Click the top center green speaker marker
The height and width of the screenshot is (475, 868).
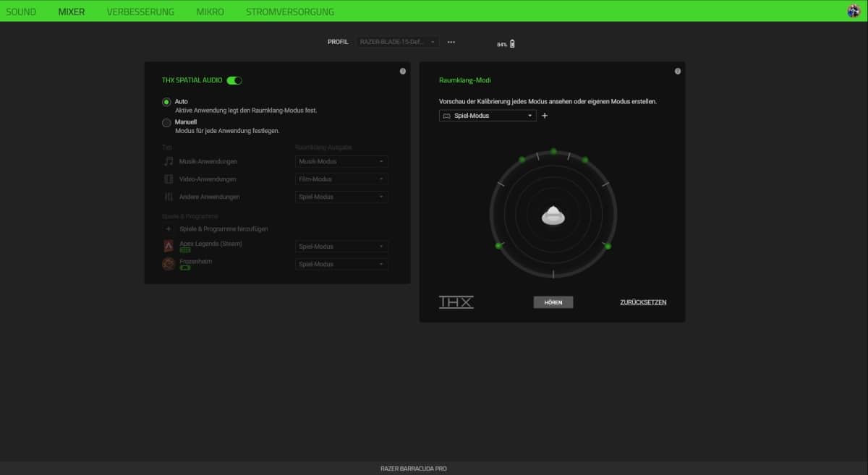[x=553, y=151]
